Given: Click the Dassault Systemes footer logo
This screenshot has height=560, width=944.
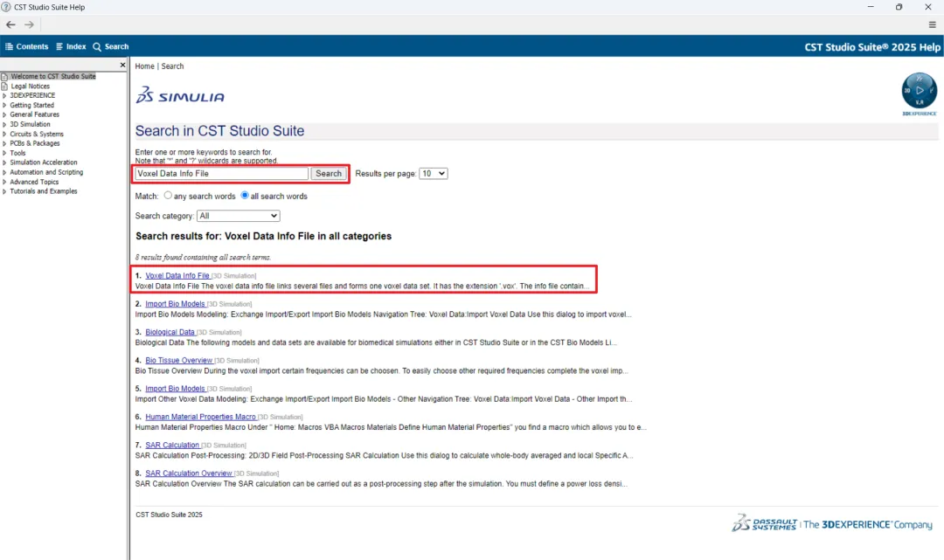Looking at the screenshot, I should (831, 523).
